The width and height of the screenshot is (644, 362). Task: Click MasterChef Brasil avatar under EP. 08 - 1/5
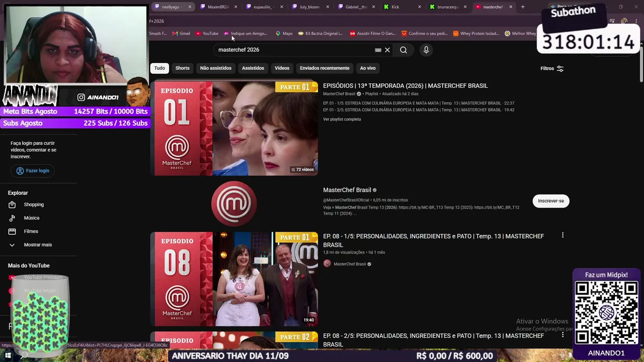(327, 264)
